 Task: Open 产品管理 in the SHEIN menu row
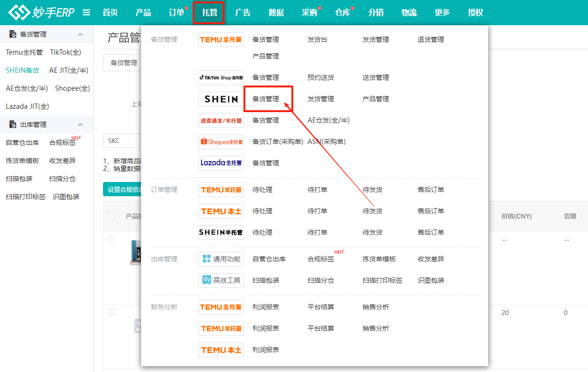(376, 99)
